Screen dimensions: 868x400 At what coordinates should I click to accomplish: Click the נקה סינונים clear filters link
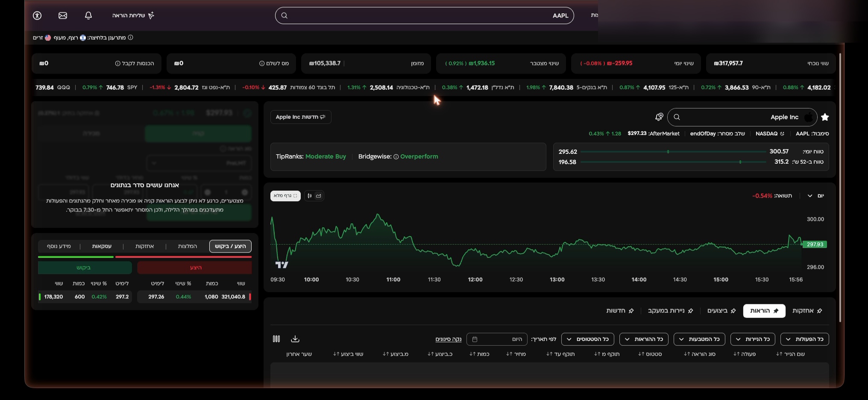(x=449, y=339)
